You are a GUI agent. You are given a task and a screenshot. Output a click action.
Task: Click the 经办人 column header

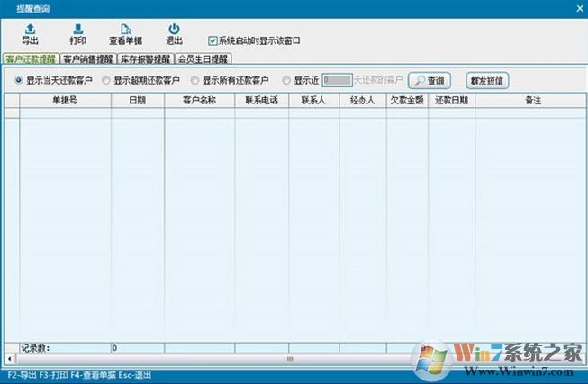[363, 101]
